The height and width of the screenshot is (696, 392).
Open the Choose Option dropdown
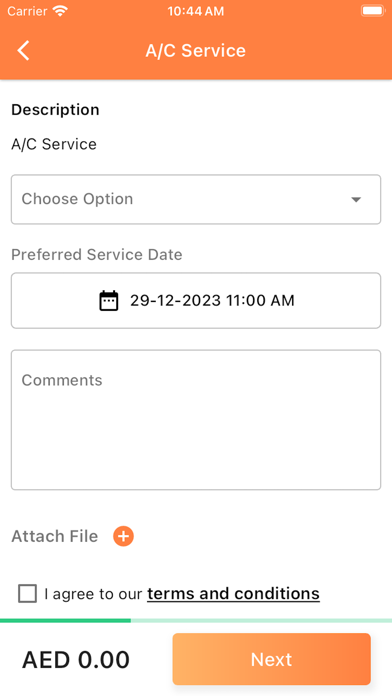click(x=196, y=199)
